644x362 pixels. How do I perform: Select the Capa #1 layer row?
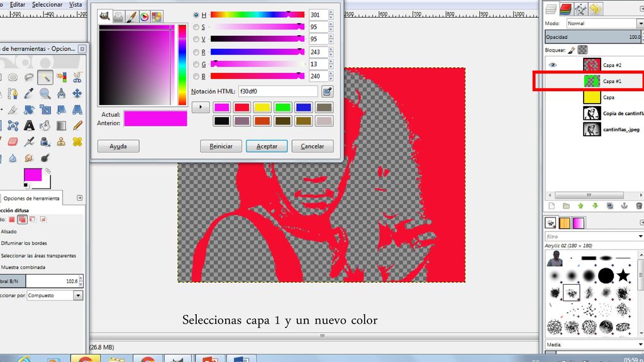tap(594, 81)
